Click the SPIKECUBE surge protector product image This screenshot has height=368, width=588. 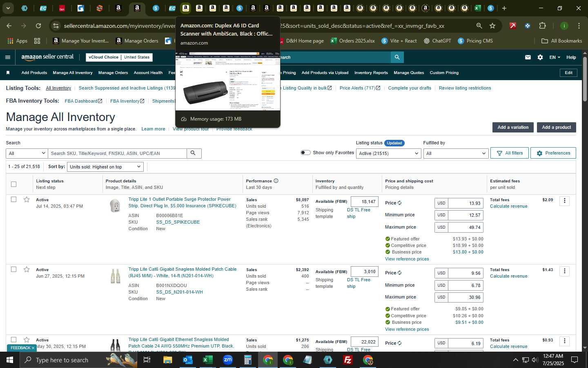(x=115, y=205)
